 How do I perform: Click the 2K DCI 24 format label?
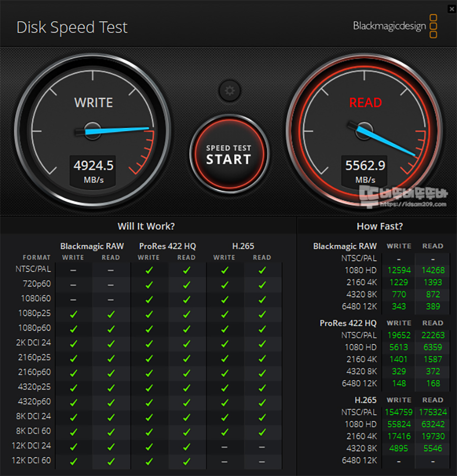pos(34,343)
